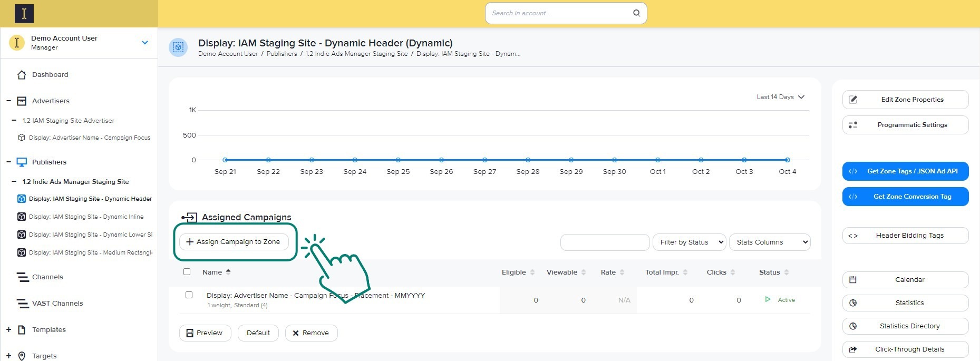Click the Search in account field
This screenshot has height=361, width=980.
click(x=559, y=13)
